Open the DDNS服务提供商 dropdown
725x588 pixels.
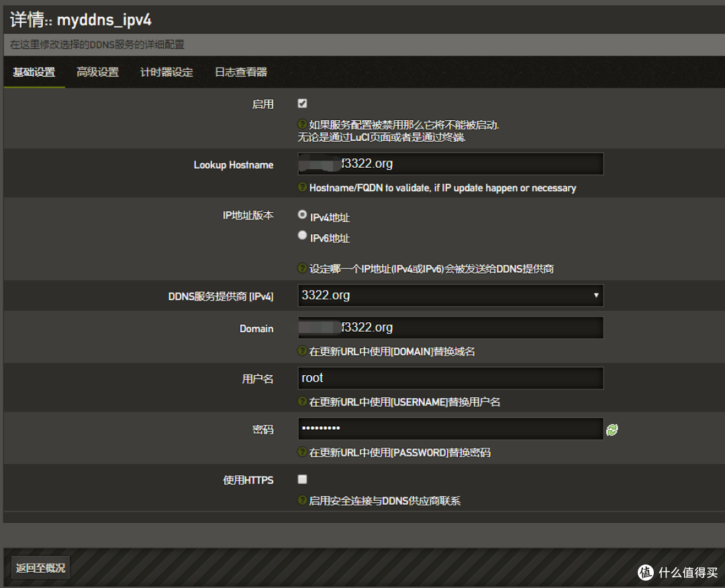(450, 295)
